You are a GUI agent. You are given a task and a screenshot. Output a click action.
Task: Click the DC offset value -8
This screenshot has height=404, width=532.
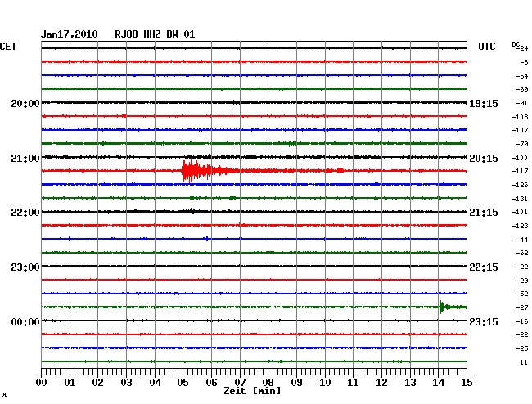524,62
